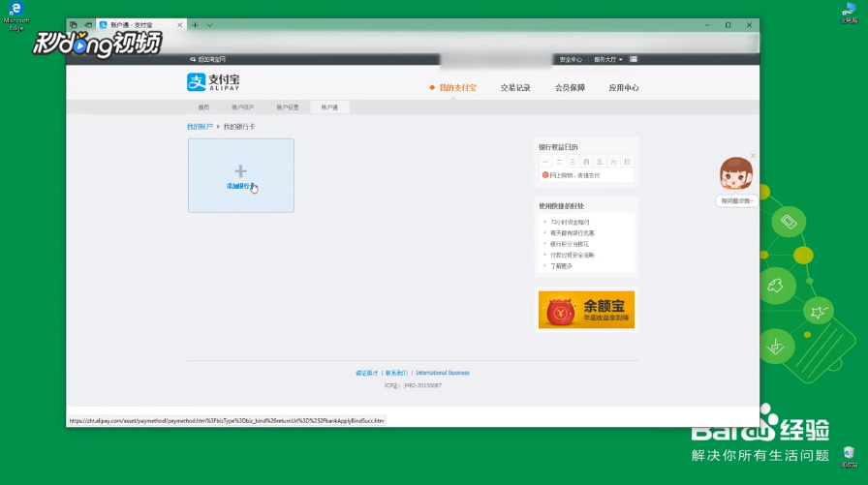Screen dimensions: 868x485
Task: Click the tab actions icon at browser top-left
Action: coord(74,25)
